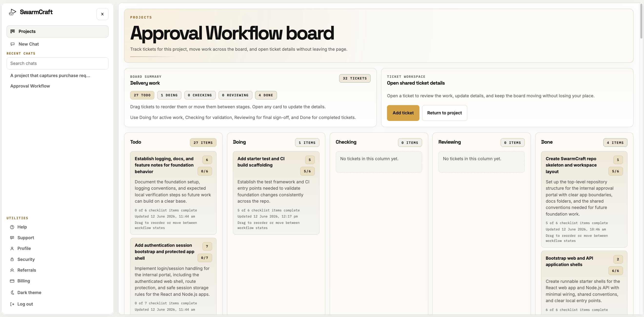Click the number 7 badge on authentication ticket

[x=207, y=246]
